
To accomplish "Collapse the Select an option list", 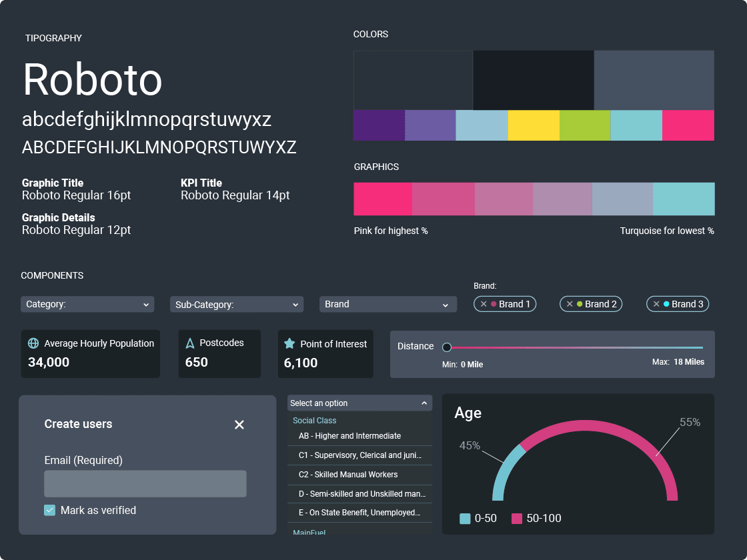I will [x=424, y=403].
